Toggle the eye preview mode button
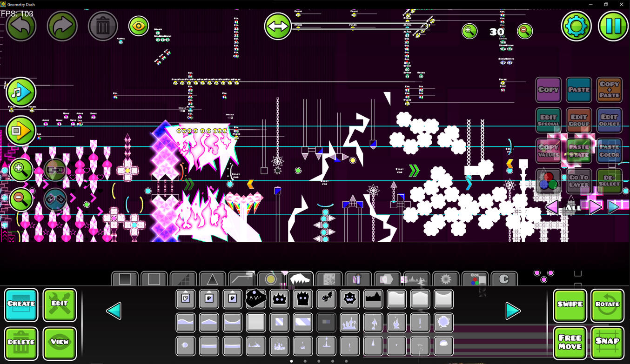Image resolution: width=630 pixels, height=364 pixels. pyautogui.click(x=139, y=26)
